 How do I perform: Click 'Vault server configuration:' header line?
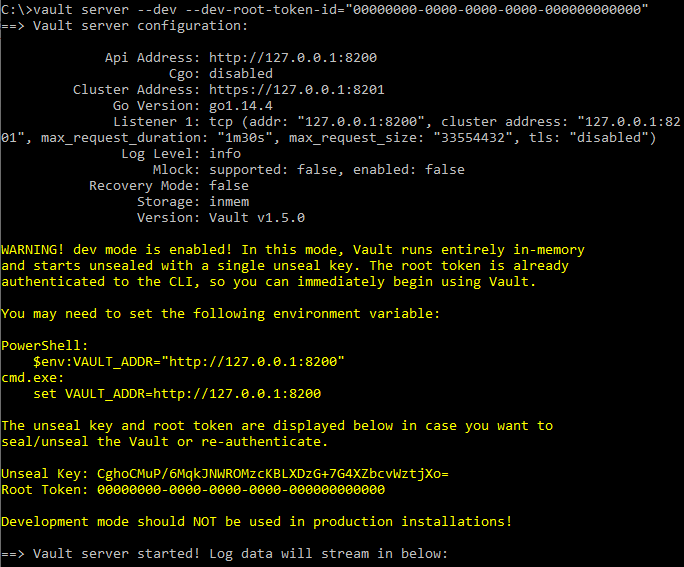[140, 26]
